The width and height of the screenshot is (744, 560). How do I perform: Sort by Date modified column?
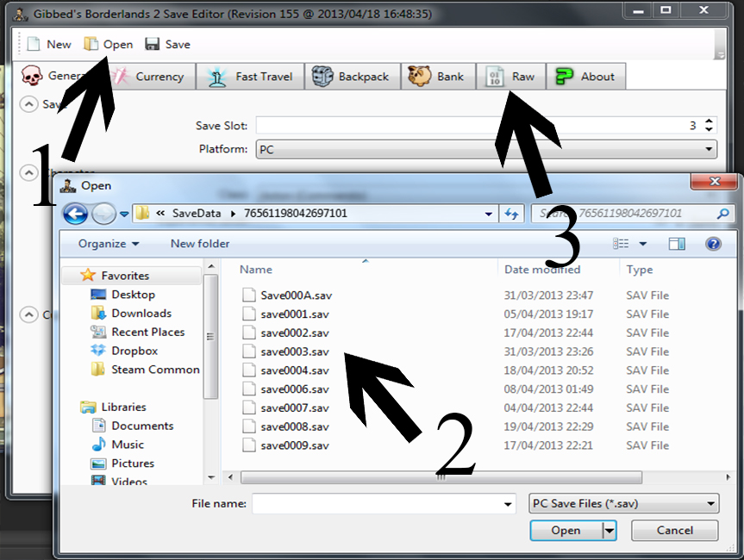(x=542, y=270)
